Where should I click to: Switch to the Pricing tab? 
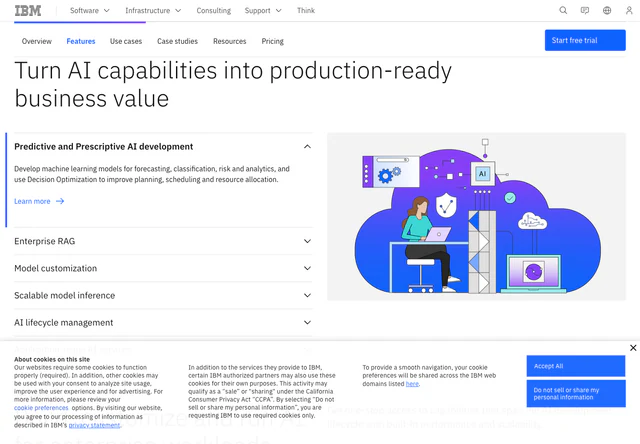pyautogui.click(x=272, y=41)
